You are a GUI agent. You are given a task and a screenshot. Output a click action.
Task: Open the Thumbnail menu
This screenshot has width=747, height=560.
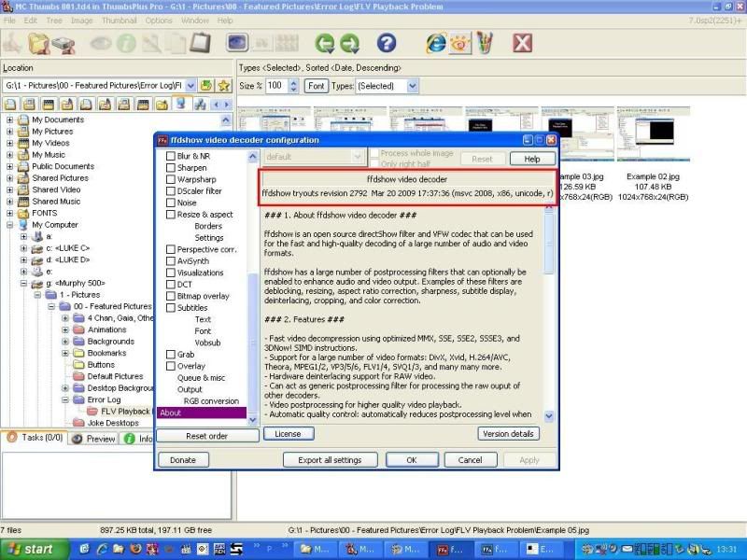tap(120, 21)
